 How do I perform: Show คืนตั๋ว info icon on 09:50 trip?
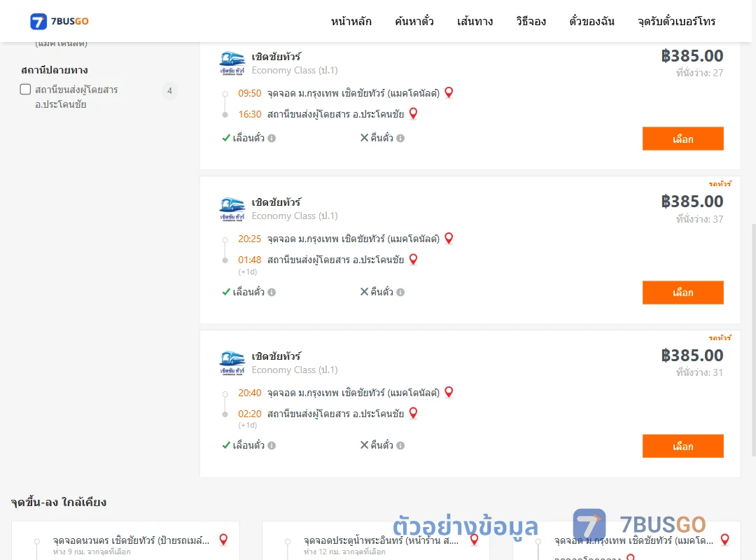[400, 139]
